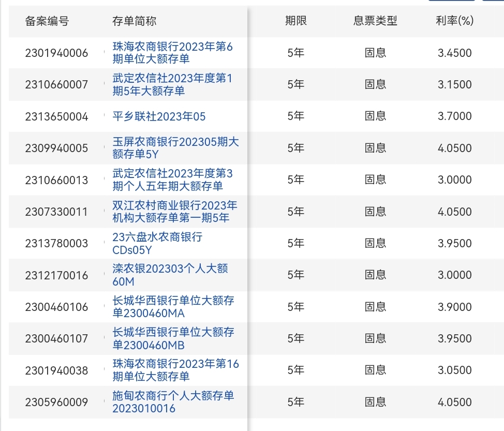Click 固息 coupon type in 2301940038 row
Image resolution: width=504 pixels, height=431 pixels.
click(x=375, y=370)
